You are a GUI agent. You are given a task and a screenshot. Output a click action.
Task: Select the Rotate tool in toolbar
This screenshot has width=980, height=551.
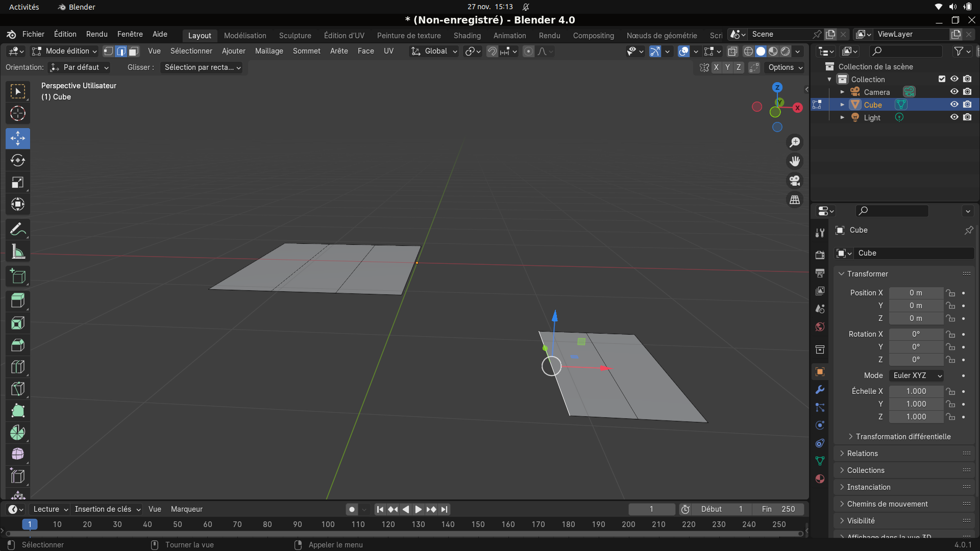tap(18, 160)
